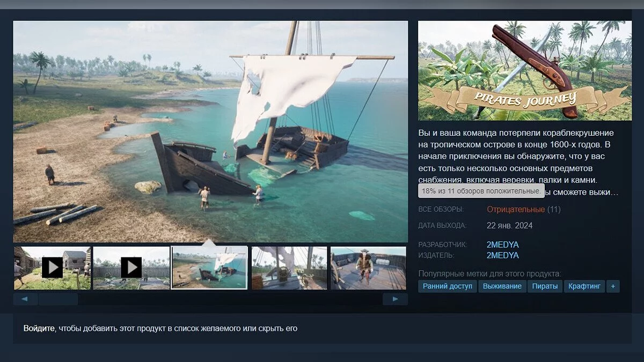Select the shipwreck screenshot thumbnail
This screenshot has width=644, height=362.
point(209,268)
